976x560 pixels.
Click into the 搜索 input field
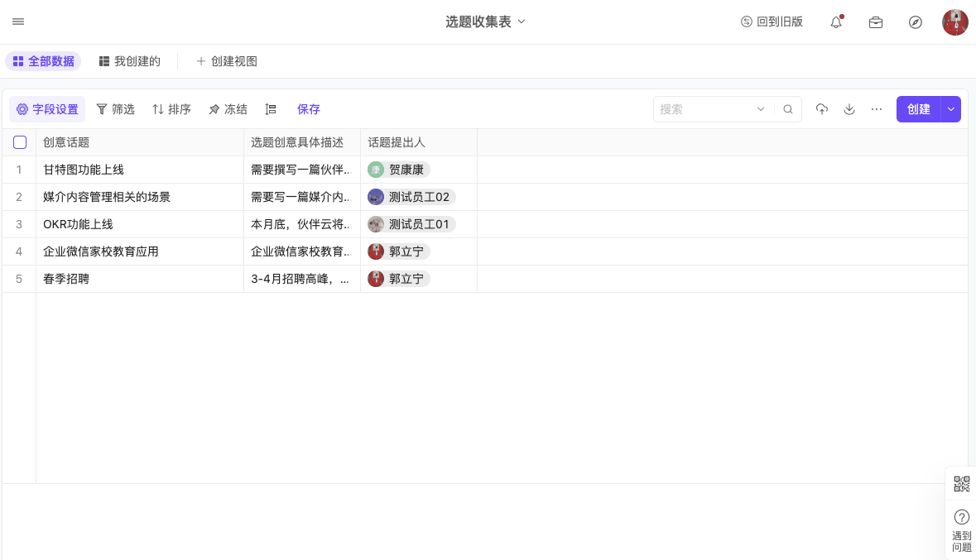(704, 109)
